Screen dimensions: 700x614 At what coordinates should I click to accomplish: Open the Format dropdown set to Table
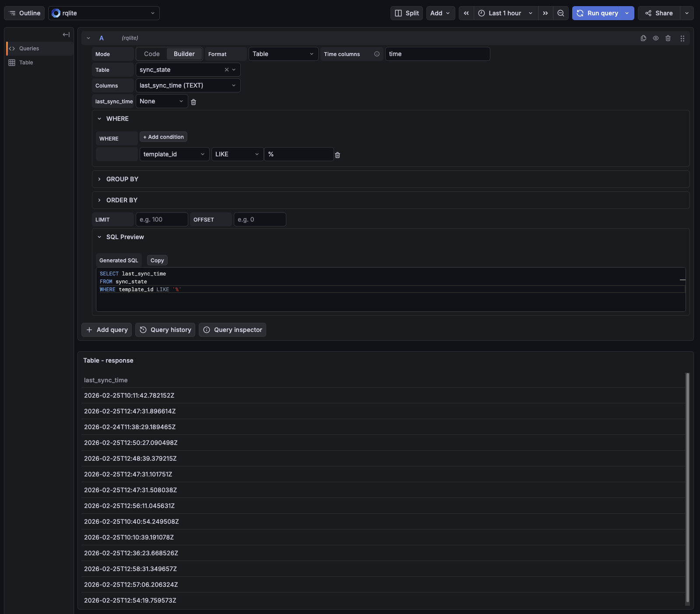[x=283, y=54]
